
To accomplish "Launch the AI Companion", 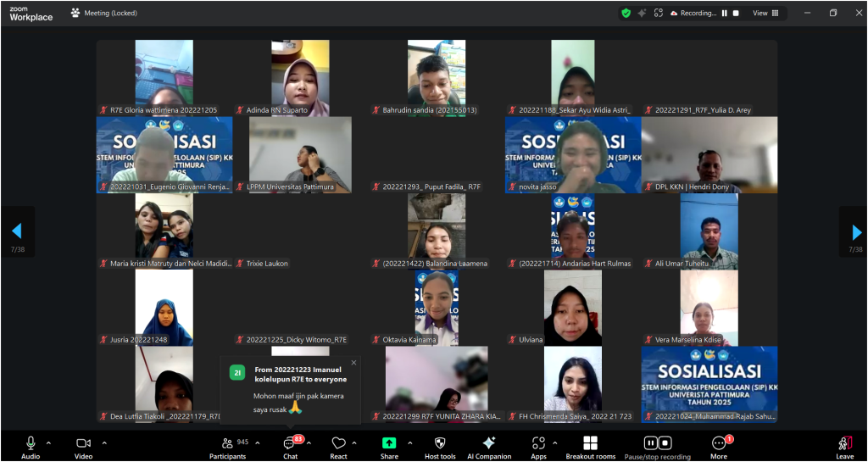I will click(x=488, y=447).
